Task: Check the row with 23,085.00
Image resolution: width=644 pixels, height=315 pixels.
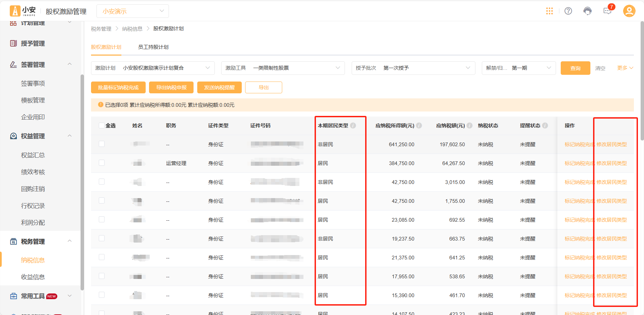Action: click(x=101, y=219)
